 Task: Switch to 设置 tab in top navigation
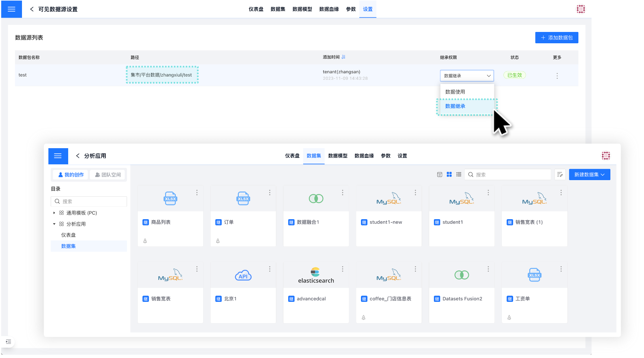[x=368, y=9]
